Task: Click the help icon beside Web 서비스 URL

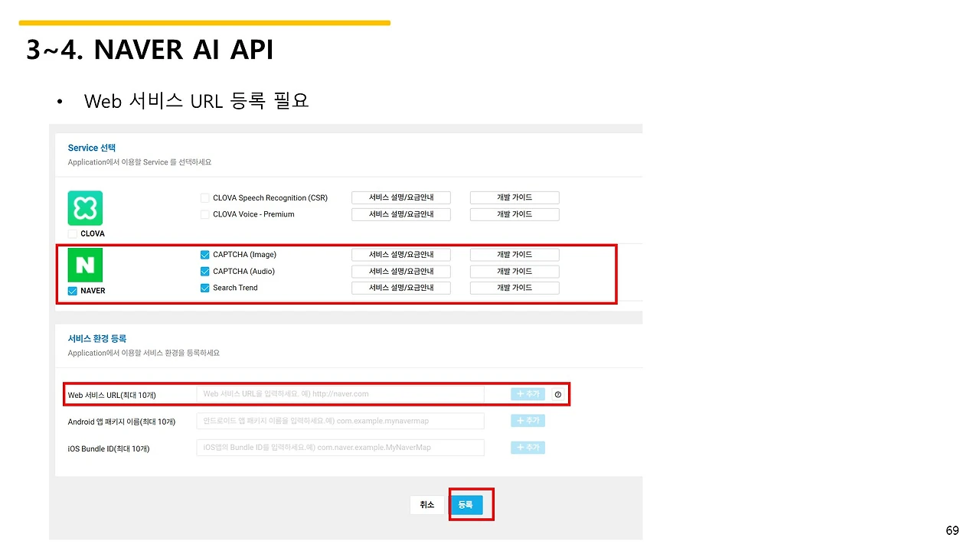Action: coord(558,394)
